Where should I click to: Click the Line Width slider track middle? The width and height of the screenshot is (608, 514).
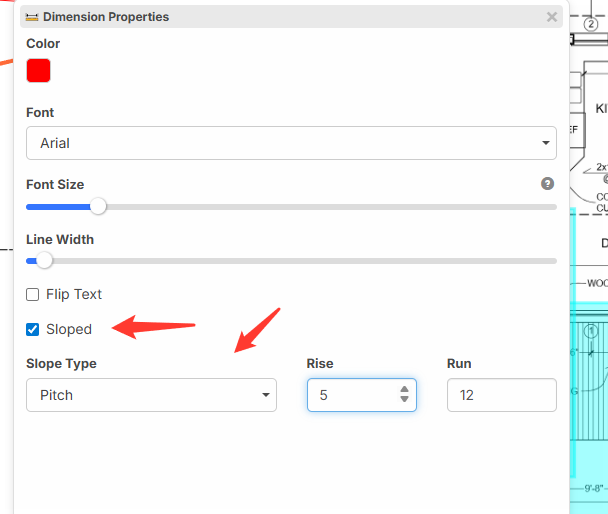coord(291,260)
